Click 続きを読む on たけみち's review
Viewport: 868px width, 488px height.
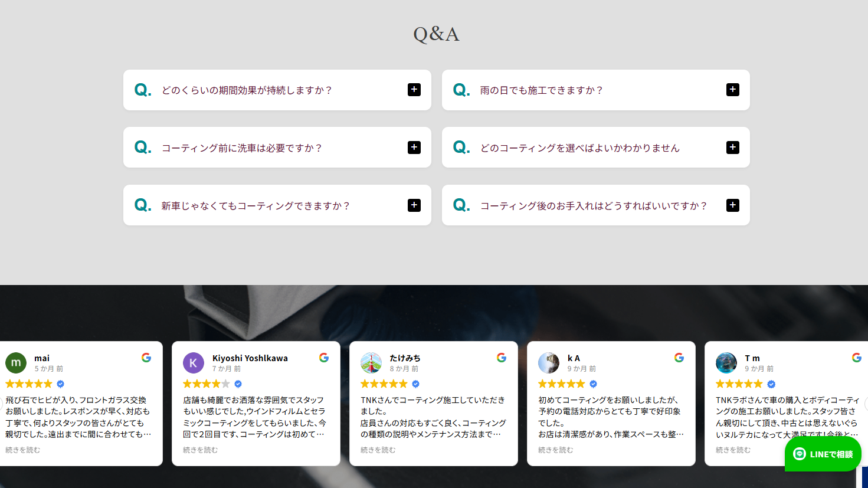[x=378, y=450]
